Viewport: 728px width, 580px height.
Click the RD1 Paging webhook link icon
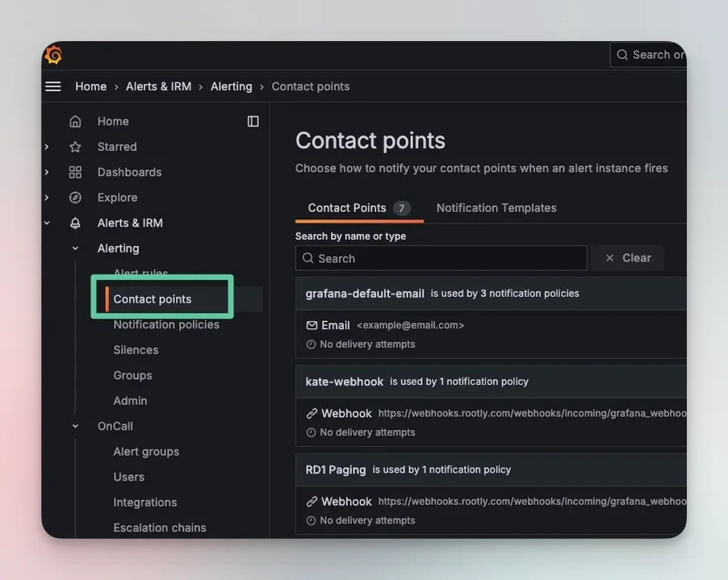click(312, 502)
